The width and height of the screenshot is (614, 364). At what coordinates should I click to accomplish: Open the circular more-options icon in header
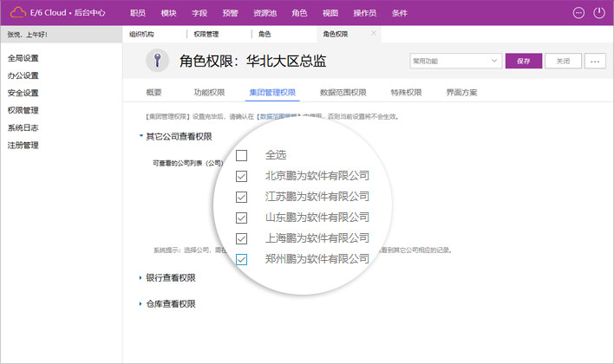coord(579,13)
